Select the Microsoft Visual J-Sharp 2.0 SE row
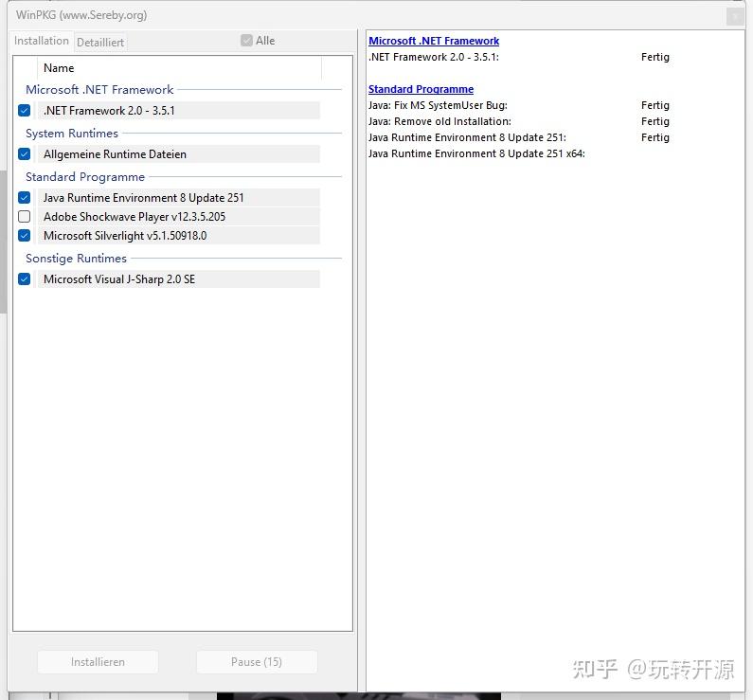 tap(179, 279)
